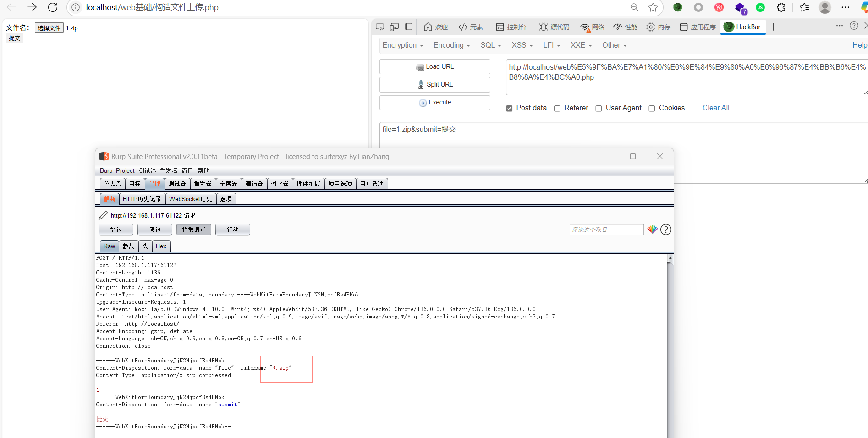Viewport: 868px width, 438px height.
Task: Open the DevTools 控制台 tab
Action: [511, 27]
